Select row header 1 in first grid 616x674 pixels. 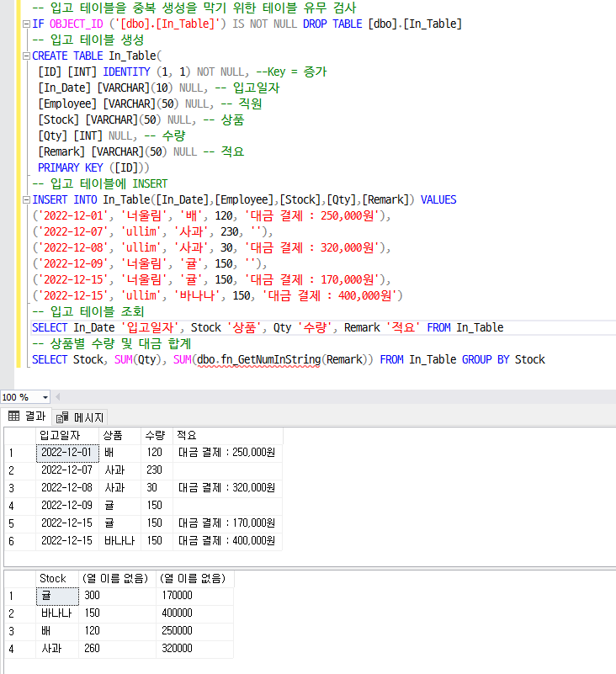19,453
